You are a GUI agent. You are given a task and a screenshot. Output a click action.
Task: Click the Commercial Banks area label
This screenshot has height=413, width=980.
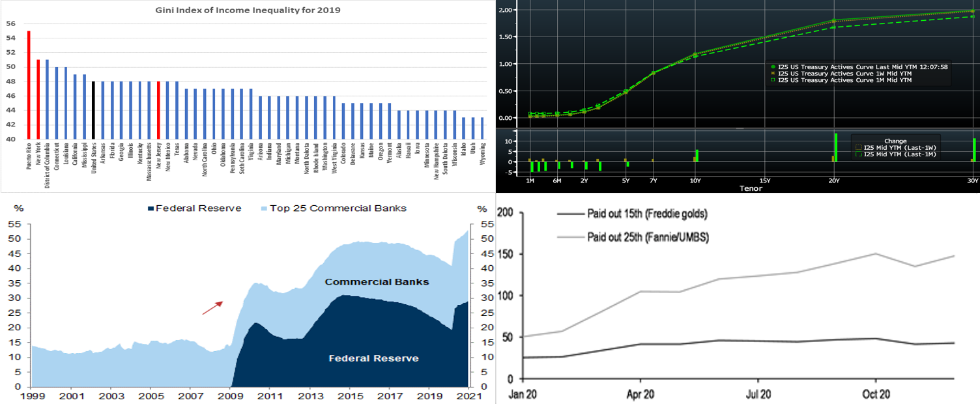(377, 282)
